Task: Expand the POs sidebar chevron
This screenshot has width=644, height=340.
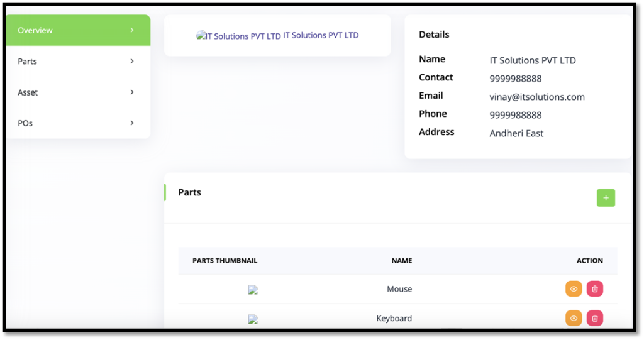Action: point(132,123)
